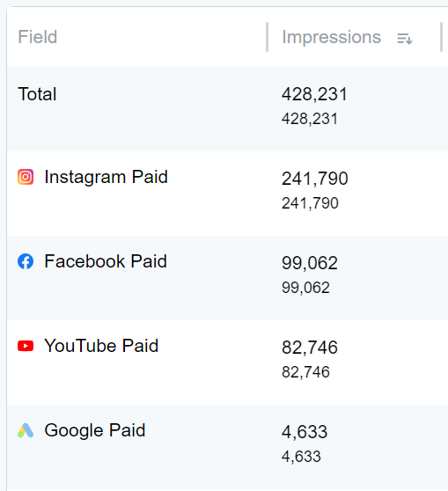
Task: Click Instagram Paid impressions value 241,790
Action: (315, 179)
